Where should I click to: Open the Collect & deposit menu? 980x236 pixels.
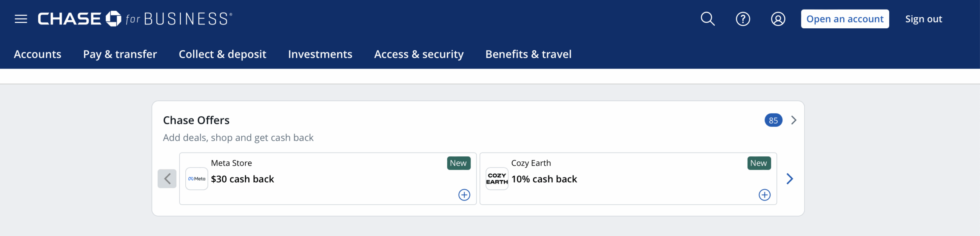point(222,54)
